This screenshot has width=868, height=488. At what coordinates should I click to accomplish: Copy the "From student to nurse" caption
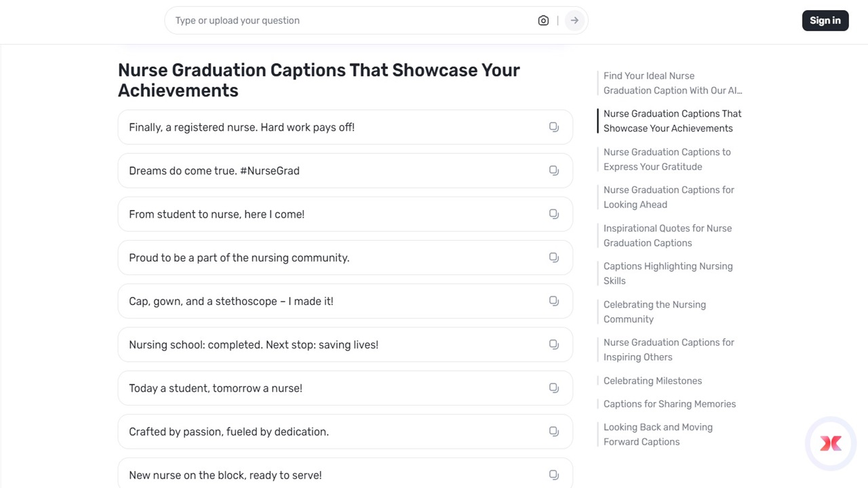coord(554,214)
